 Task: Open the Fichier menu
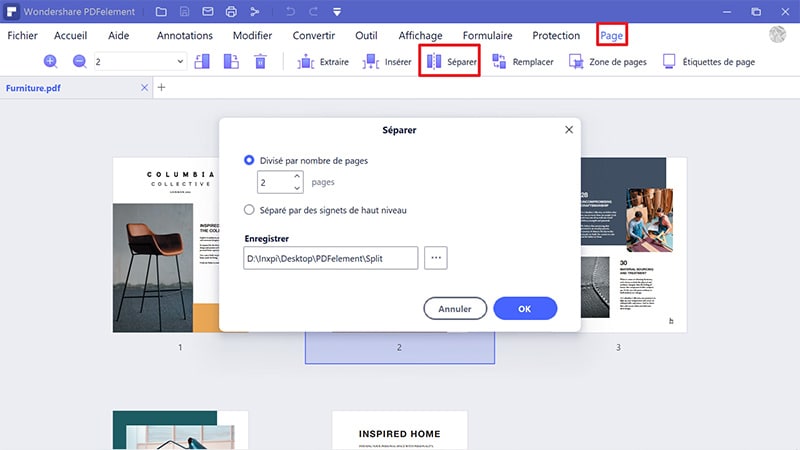click(22, 36)
